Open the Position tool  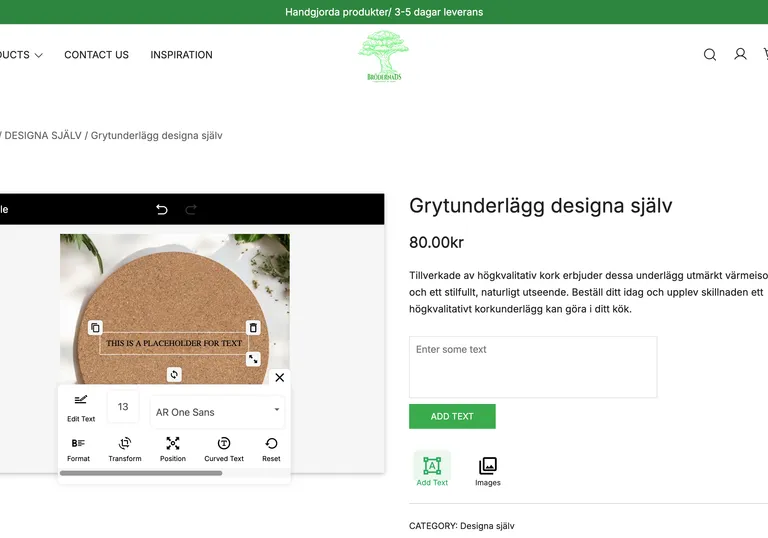[x=173, y=449]
